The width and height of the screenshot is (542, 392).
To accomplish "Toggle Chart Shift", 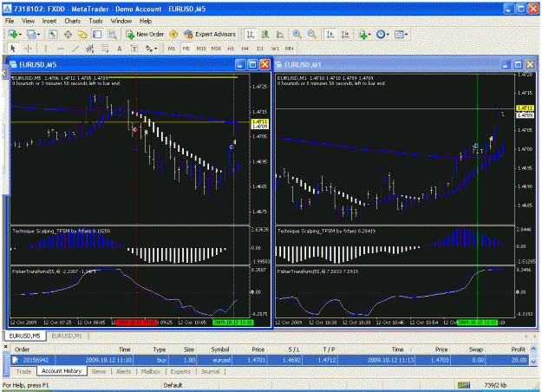I will click(x=345, y=34).
